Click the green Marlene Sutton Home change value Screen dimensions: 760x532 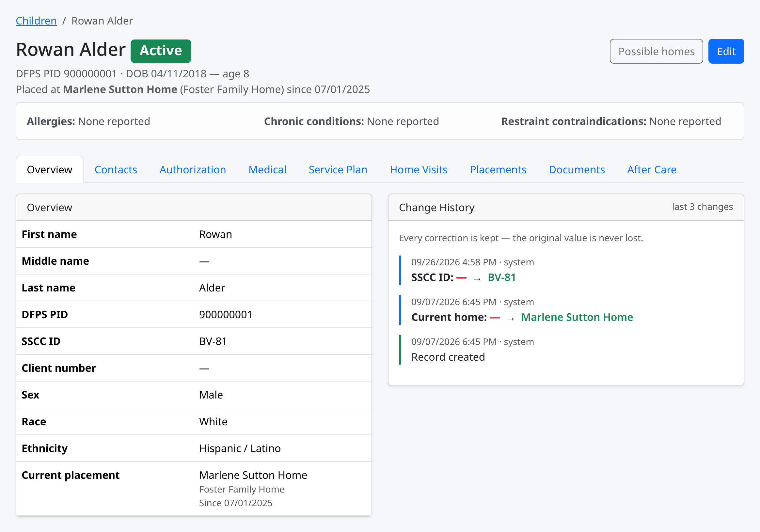pos(577,317)
